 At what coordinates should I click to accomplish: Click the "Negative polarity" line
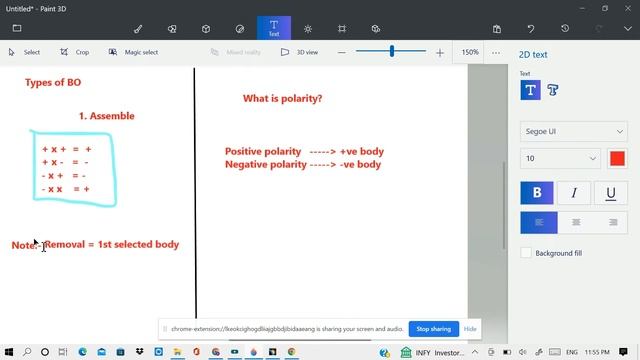point(303,164)
